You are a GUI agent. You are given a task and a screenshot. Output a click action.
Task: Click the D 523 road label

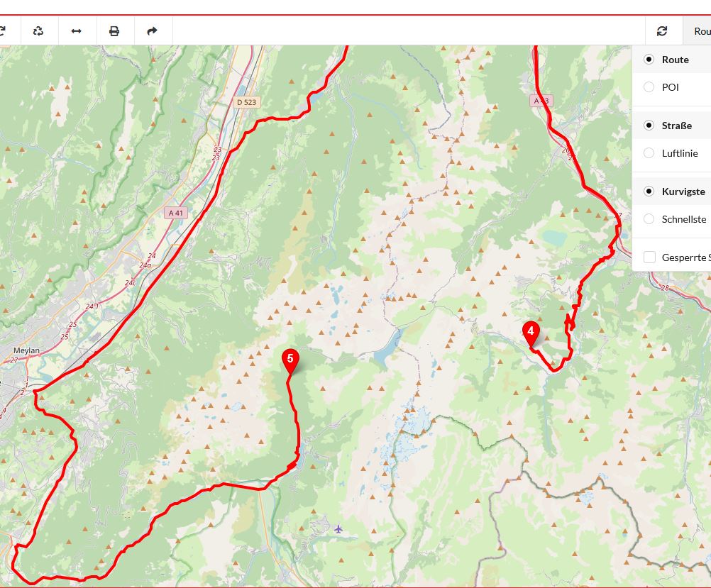(x=246, y=102)
